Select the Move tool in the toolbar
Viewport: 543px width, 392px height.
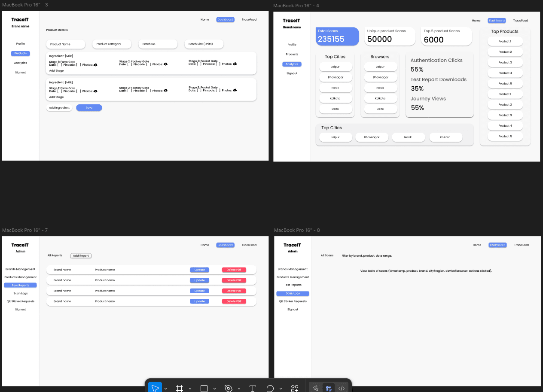coord(155,388)
